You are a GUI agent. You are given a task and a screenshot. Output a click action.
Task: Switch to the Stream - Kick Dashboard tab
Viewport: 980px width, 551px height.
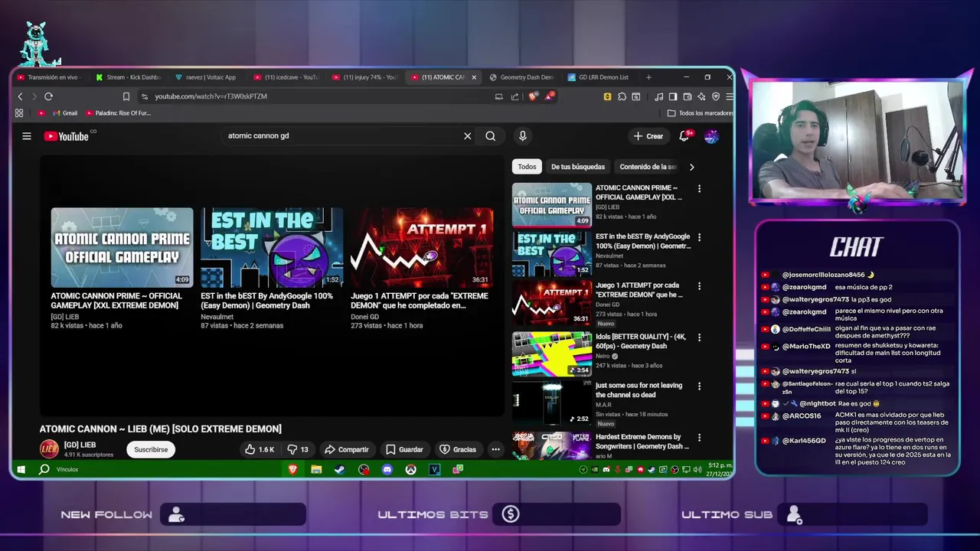point(129,77)
